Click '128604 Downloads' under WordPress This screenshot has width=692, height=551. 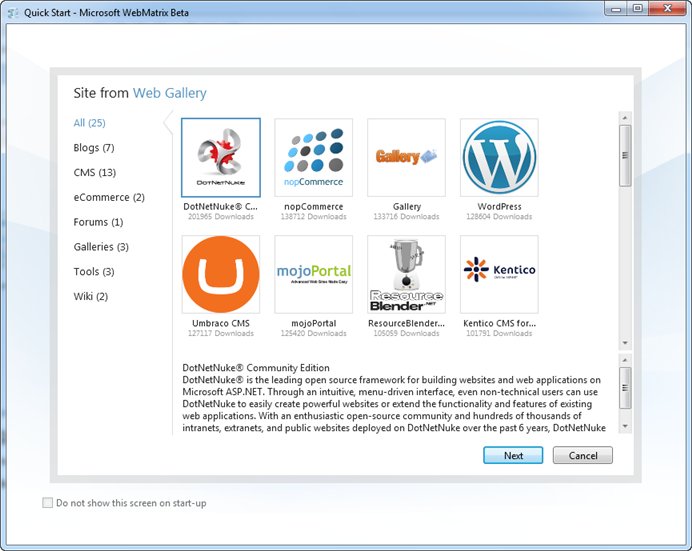click(499, 217)
